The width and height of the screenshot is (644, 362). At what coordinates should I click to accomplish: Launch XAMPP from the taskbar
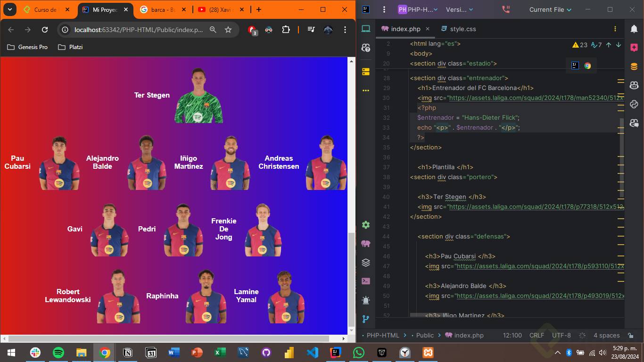[x=428, y=353]
